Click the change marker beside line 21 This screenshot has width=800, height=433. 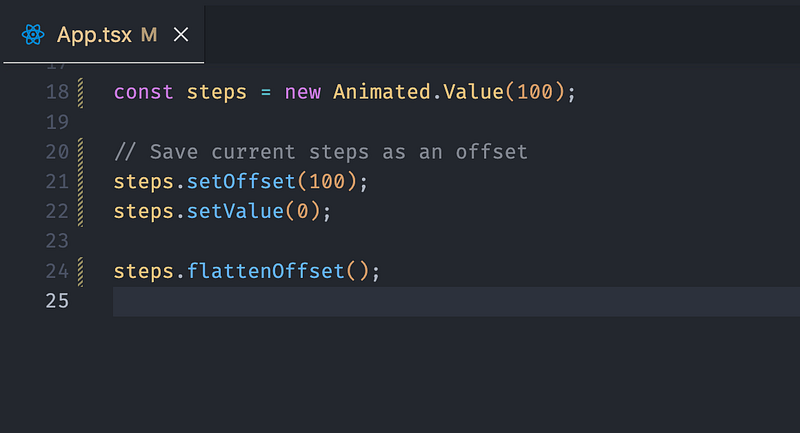click(x=80, y=182)
